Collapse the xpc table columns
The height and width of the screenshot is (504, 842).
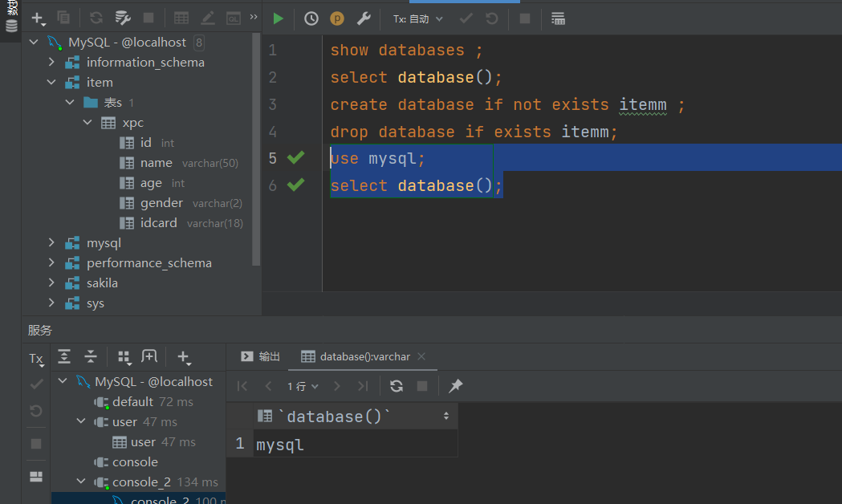(x=87, y=122)
